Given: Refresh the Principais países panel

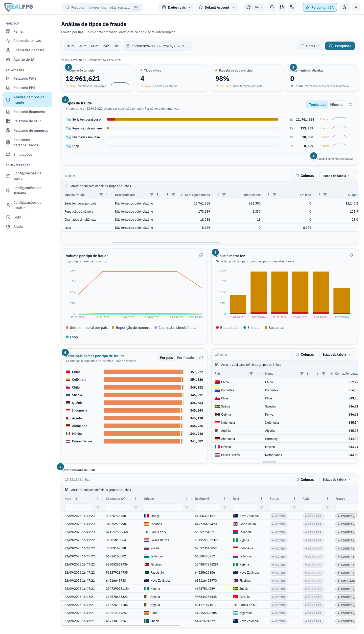Looking at the screenshot, I should [x=201, y=358].
